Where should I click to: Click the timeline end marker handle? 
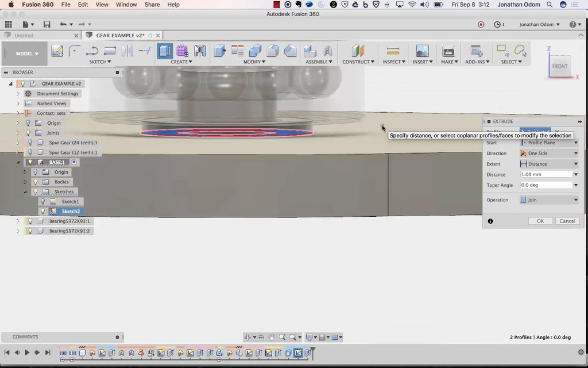(x=312, y=352)
